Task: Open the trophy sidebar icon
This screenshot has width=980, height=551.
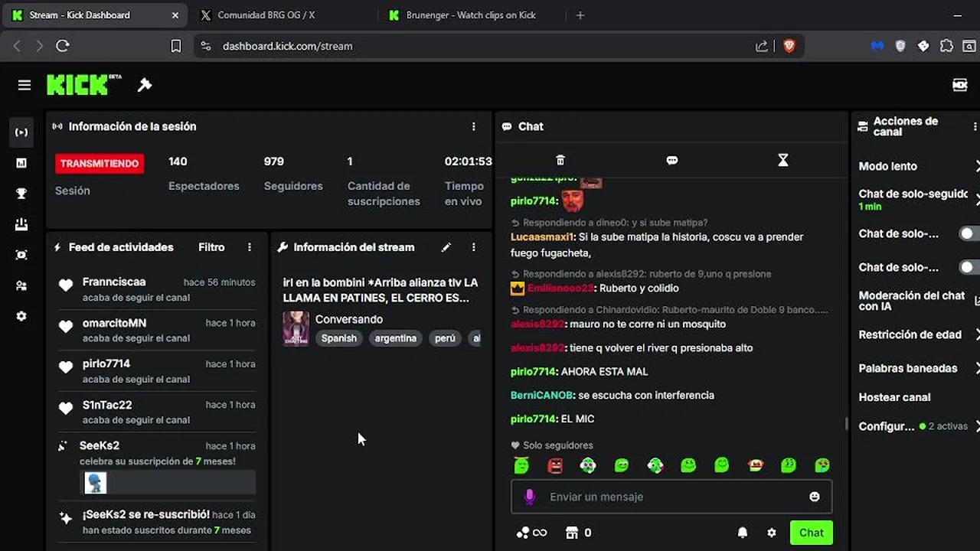Action: coord(21,194)
